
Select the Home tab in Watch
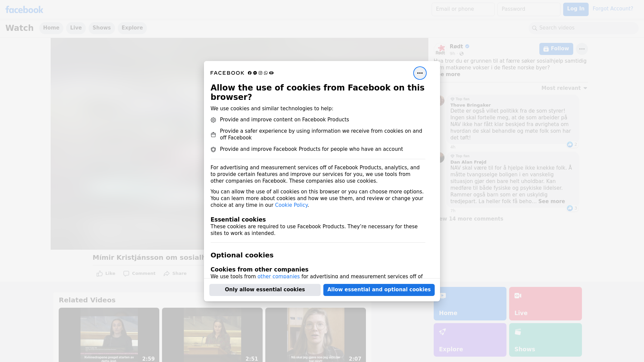(x=51, y=28)
